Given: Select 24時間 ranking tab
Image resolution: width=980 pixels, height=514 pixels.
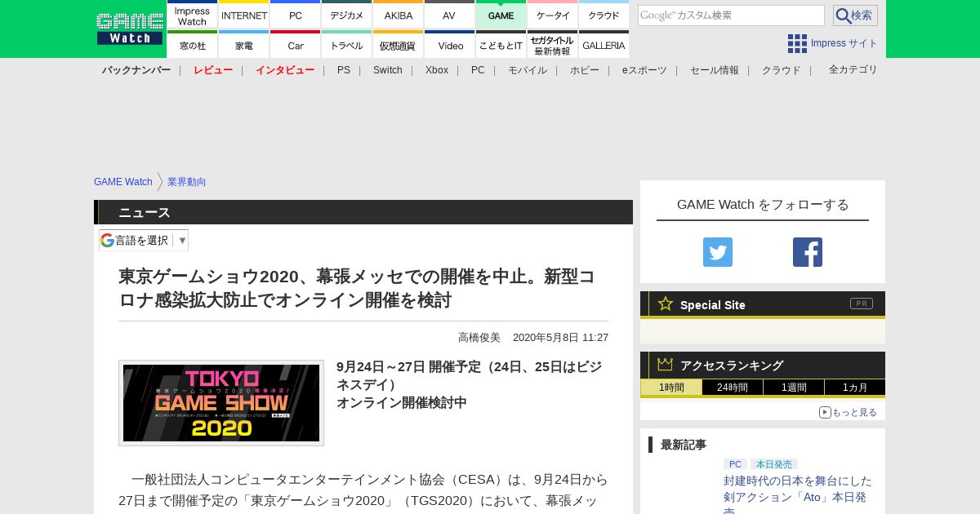Looking at the screenshot, I should (x=733, y=388).
